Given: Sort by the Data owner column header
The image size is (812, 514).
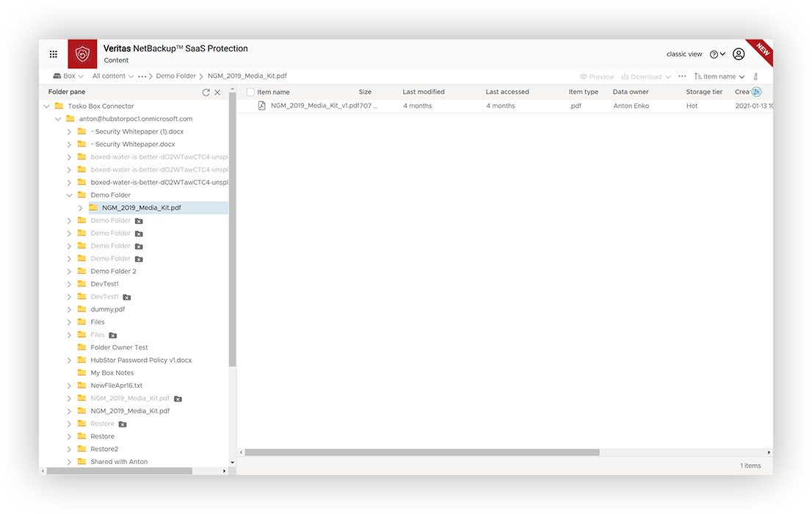Looking at the screenshot, I should coord(630,92).
